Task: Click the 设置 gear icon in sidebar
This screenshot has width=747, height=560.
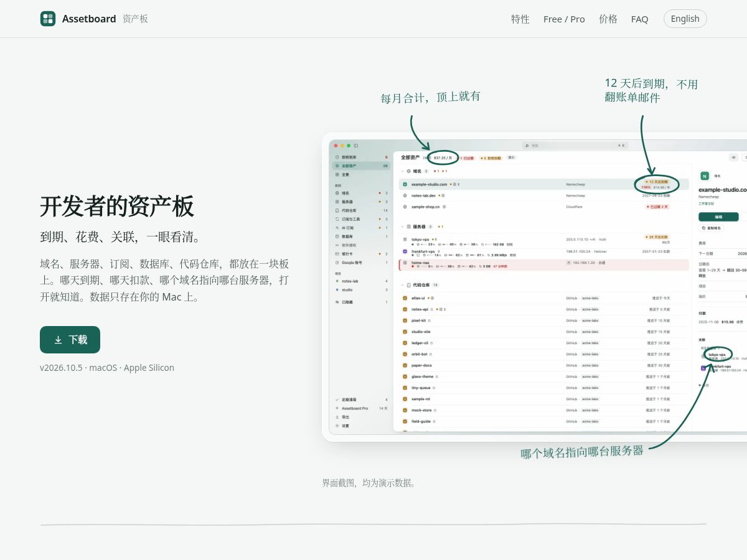Action: [x=337, y=426]
